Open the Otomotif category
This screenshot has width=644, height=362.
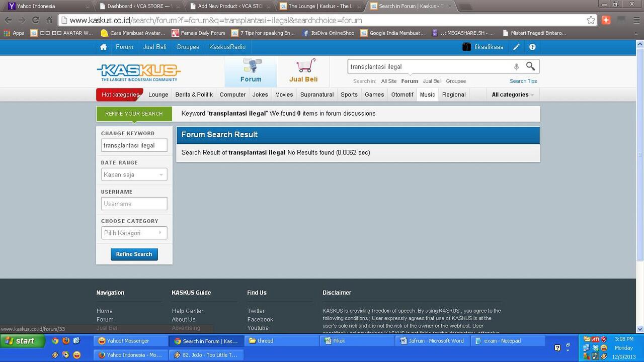(x=402, y=95)
